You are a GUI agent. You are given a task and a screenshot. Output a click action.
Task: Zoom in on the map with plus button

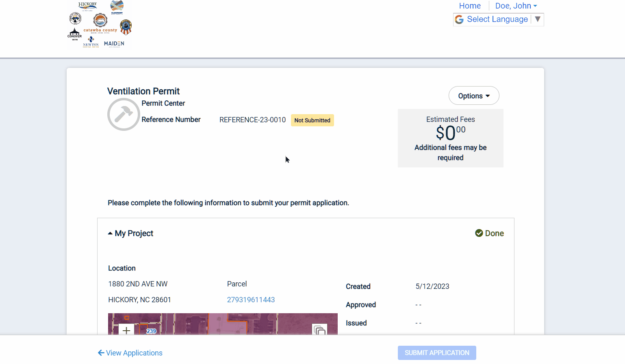click(x=126, y=330)
